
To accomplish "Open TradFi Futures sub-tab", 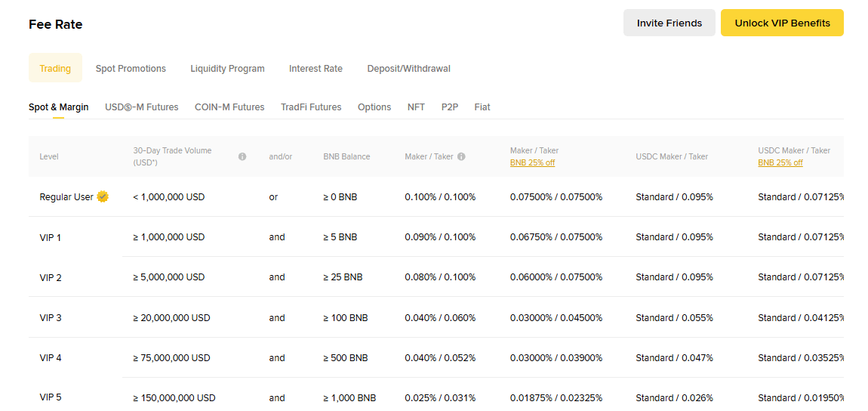I will coord(311,107).
